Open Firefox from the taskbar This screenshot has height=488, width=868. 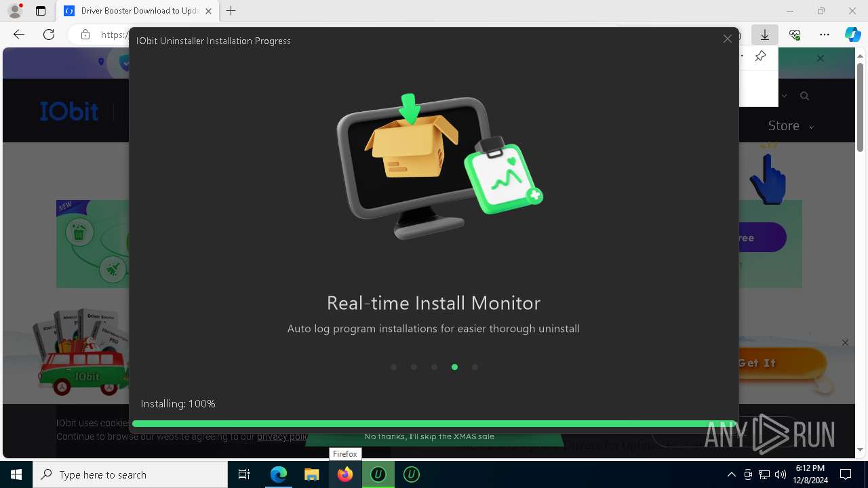344,474
